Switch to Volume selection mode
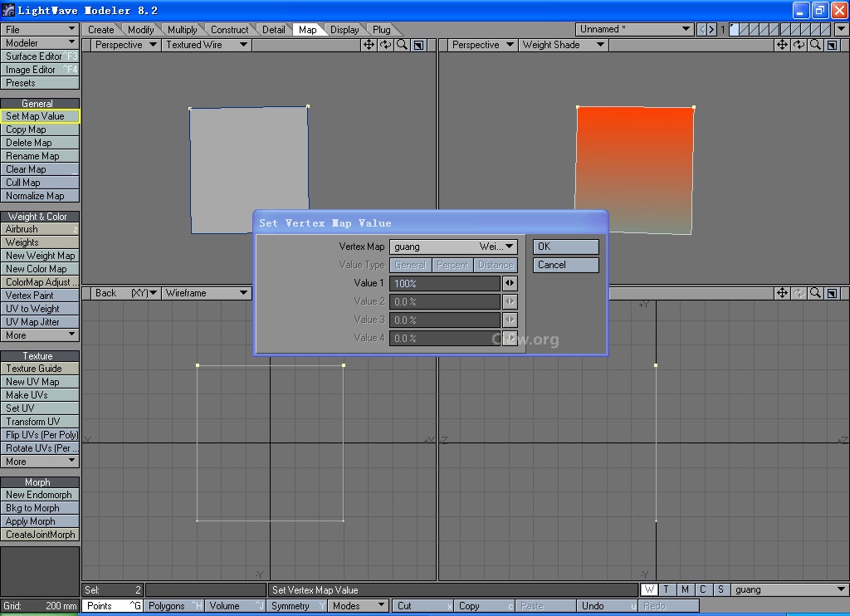The height and width of the screenshot is (616, 850). [235, 606]
